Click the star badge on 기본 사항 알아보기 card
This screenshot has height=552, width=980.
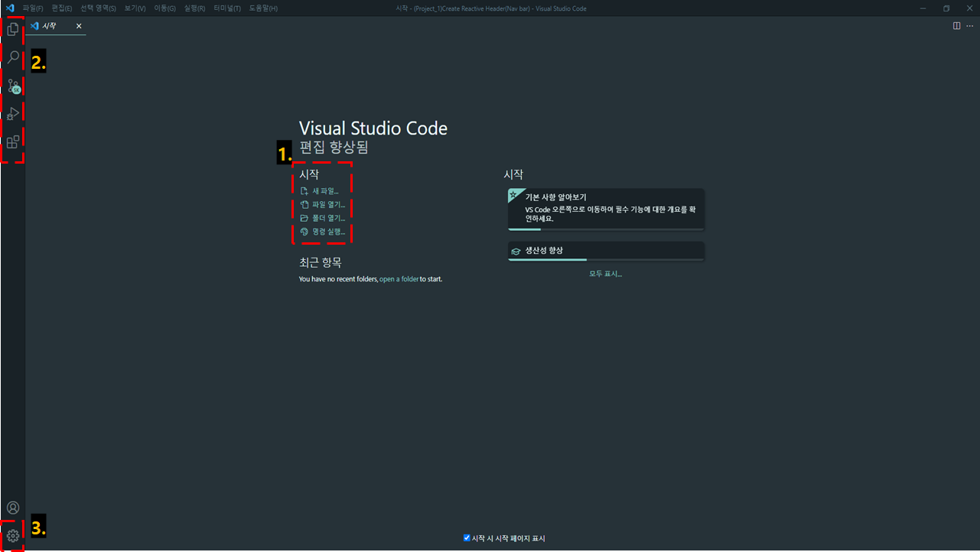[x=513, y=194]
